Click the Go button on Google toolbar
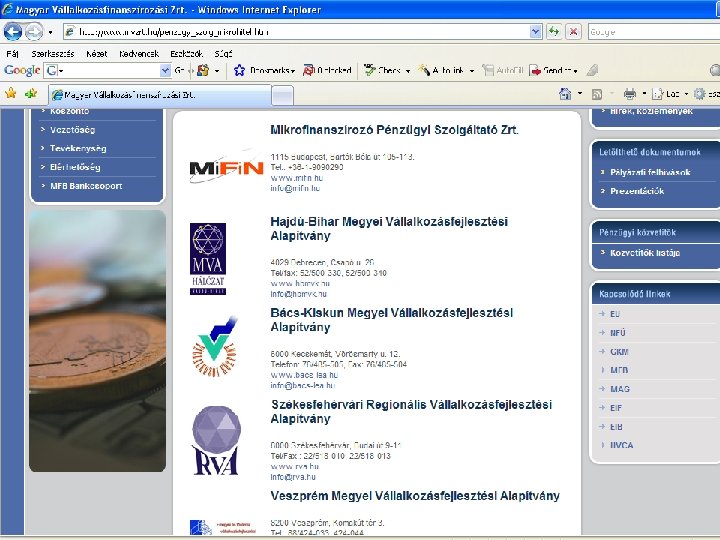The height and width of the screenshot is (540, 720). [x=179, y=70]
